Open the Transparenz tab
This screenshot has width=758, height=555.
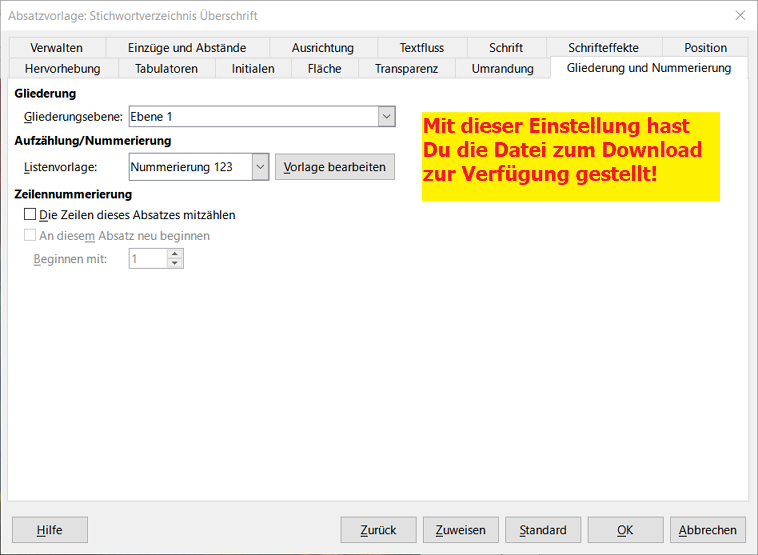(x=406, y=68)
